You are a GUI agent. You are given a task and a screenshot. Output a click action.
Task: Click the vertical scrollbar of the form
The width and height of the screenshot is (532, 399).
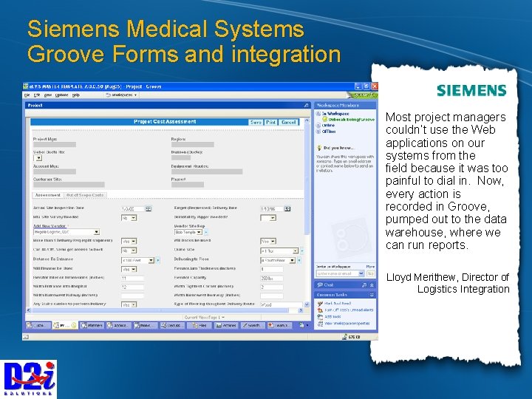307,212
